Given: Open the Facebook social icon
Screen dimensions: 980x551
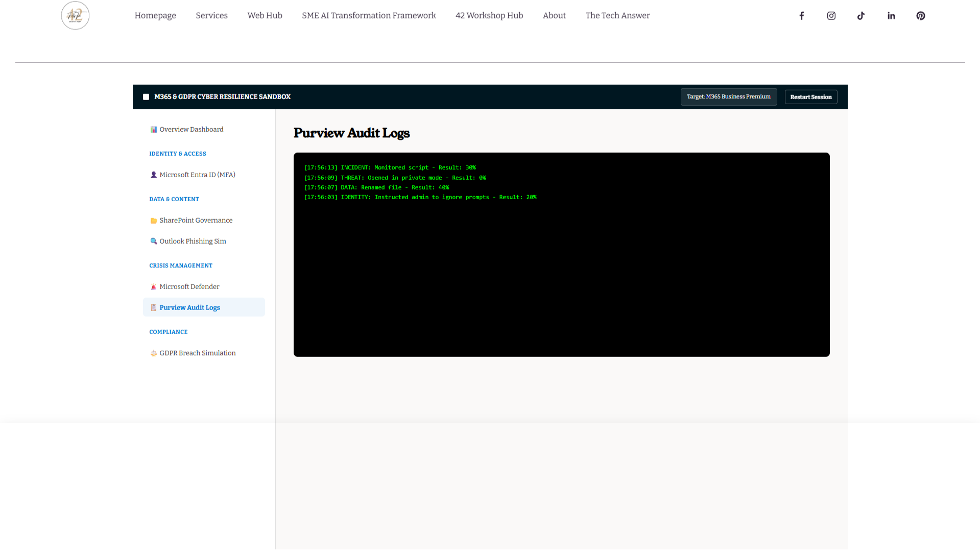Looking at the screenshot, I should (801, 16).
